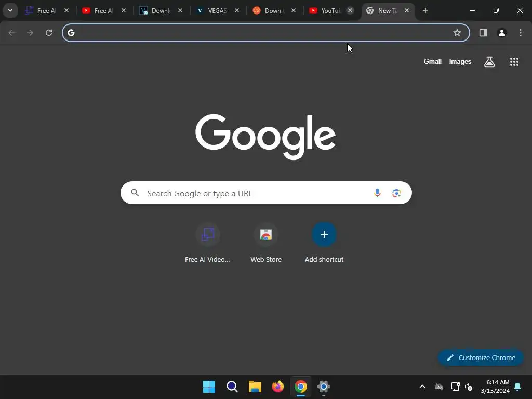
Task: Open File Explorer from the taskbar
Action: tap(255, 387)
